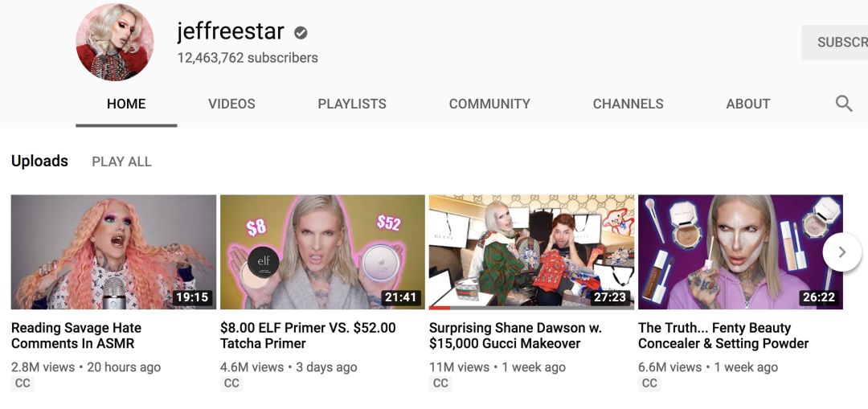
Task: Open the $8.00 ELF Primer video thumbnail
Action: click(x=323, y=252)
